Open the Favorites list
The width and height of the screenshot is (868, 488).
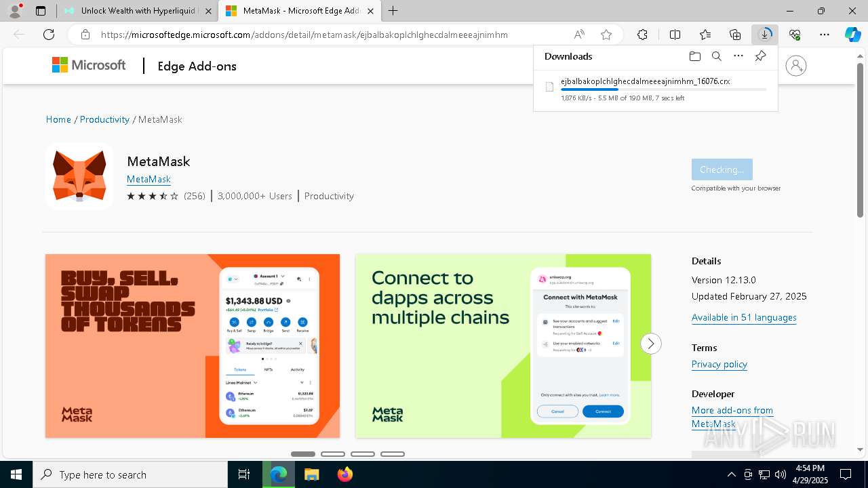705,35
